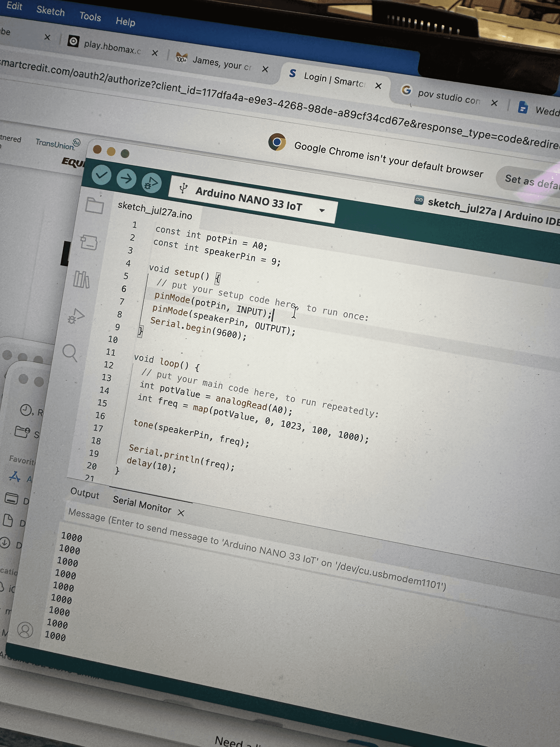The image size is (560, 747).
Task: Click line number 10 in the editor gutter
Action: click(113, 339)
